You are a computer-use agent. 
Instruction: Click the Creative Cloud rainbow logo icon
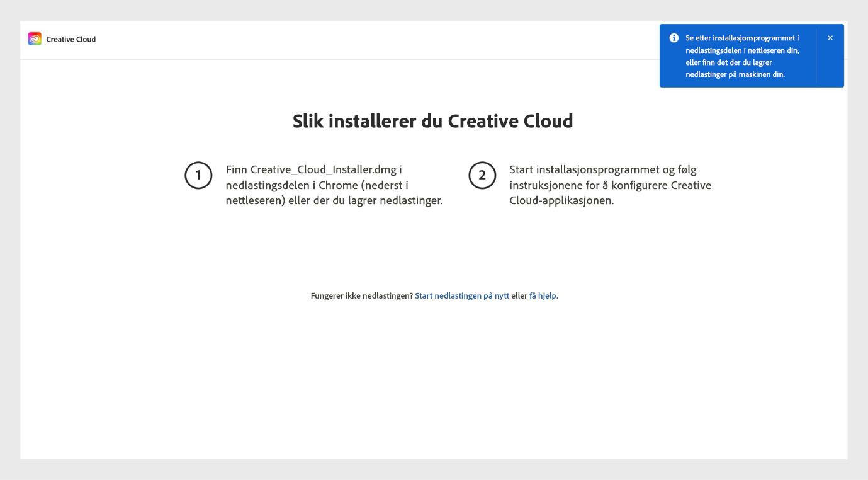pyautogui.click(x=35, y=38)
